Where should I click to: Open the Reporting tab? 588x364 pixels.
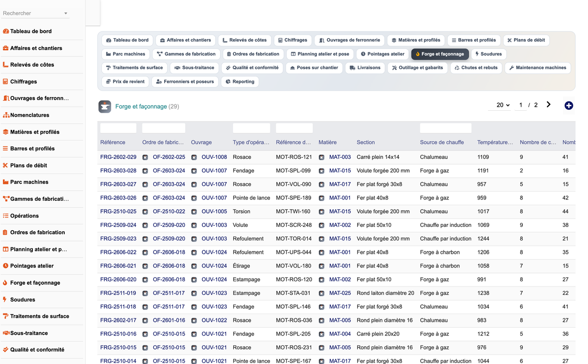click(x=240, y=81)
